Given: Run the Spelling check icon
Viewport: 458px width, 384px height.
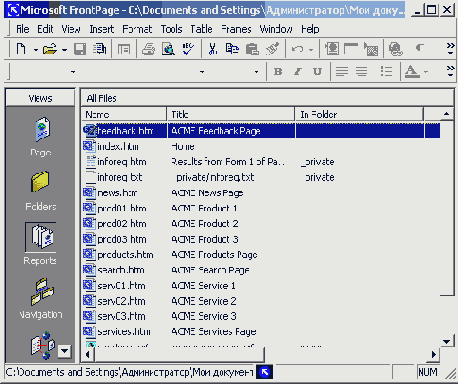Looking at the screenshot, I should pos(188,49).
